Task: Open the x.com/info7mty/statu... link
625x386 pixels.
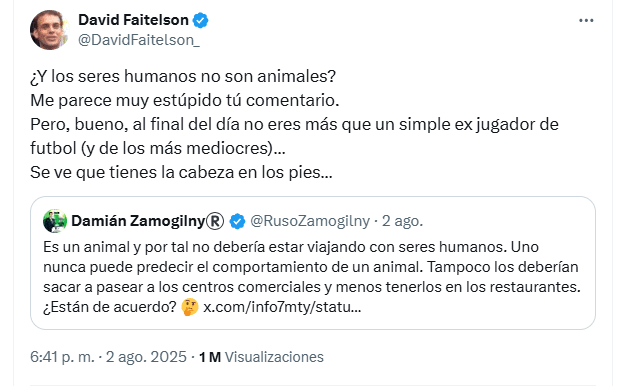Action: (x=282, y=307)
